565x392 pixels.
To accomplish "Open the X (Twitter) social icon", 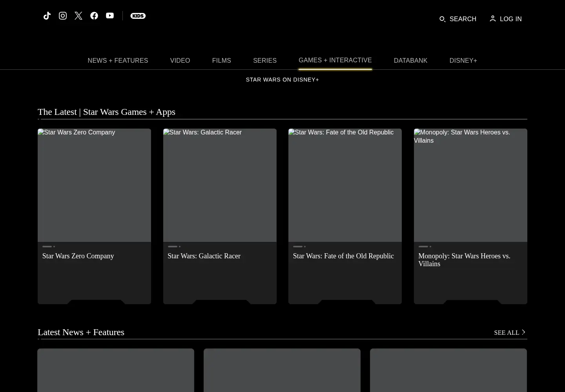I will [78, 16].
